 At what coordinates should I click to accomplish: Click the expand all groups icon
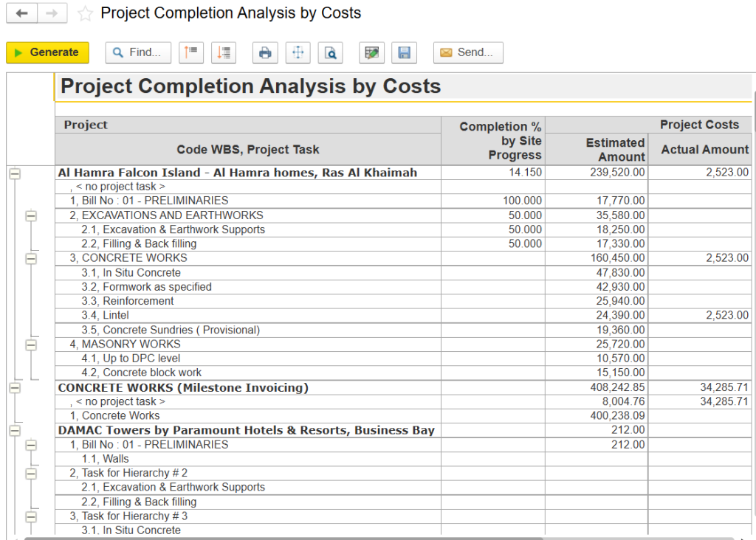pos(224,52)
